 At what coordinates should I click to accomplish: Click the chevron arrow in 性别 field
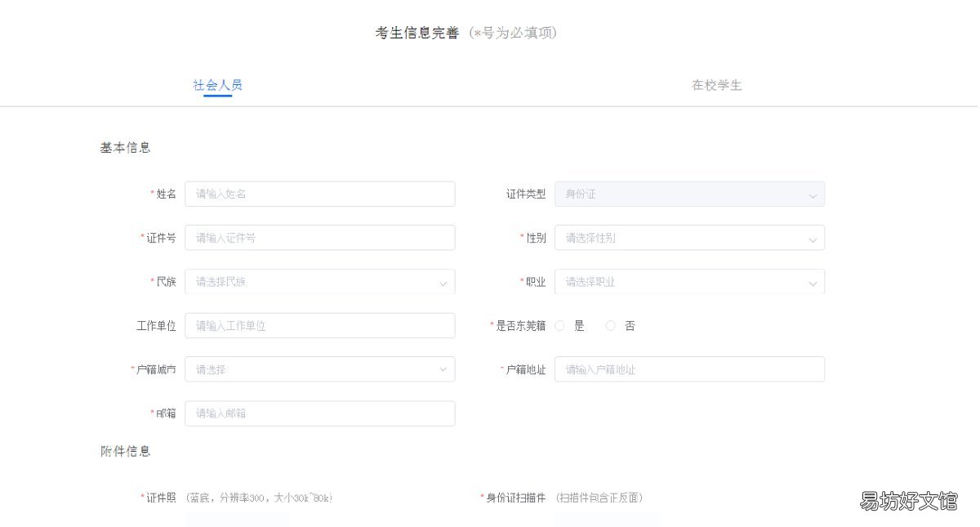813,239
